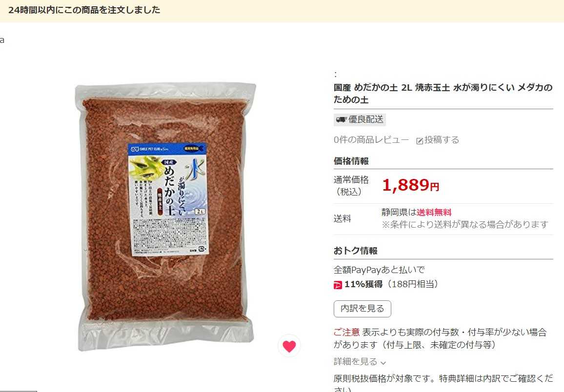Click the めだかの土 label on package
Screen dimensions: 564x392
tap(169, 191)
